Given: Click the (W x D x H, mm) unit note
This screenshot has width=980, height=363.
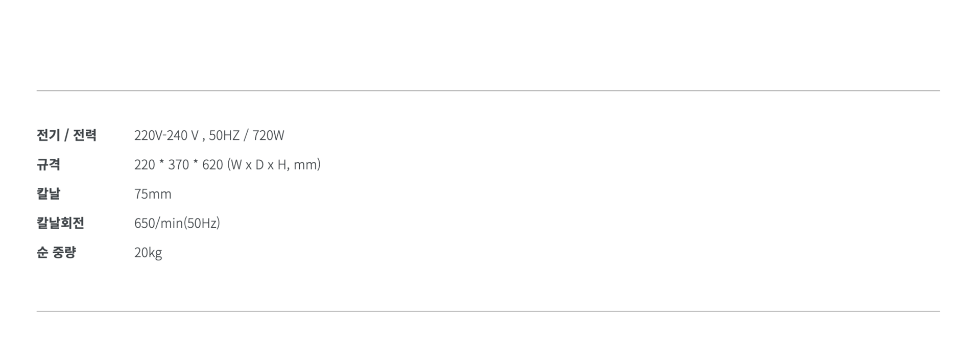Looking at the screenshot, I should tap(274, 164).
